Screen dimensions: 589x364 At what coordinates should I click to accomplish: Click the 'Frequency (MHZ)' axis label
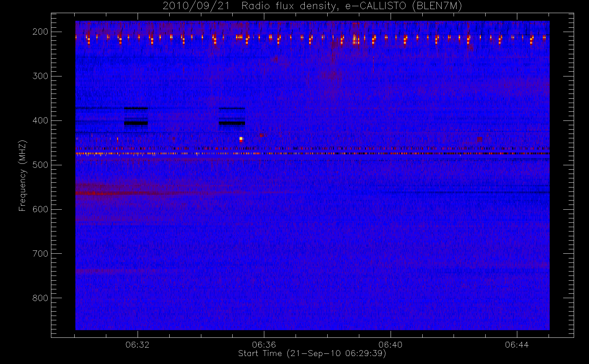tap(23, 175)
